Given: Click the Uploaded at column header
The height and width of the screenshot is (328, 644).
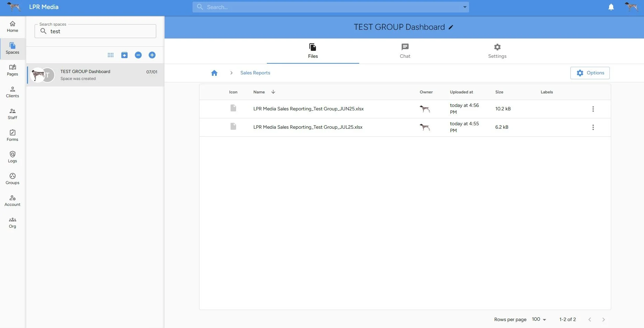Looking at the screenshot, I should [461, 92].
